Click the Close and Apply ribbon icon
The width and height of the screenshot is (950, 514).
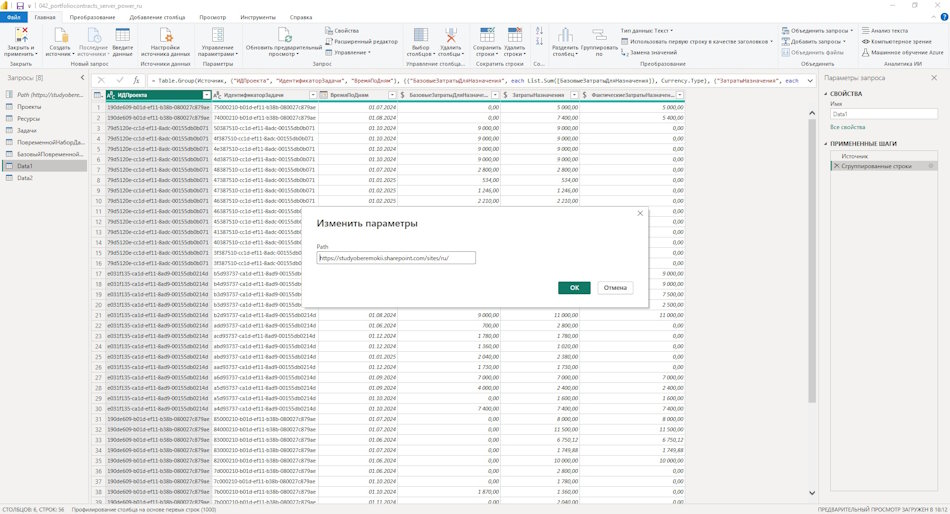click(21, 35)
